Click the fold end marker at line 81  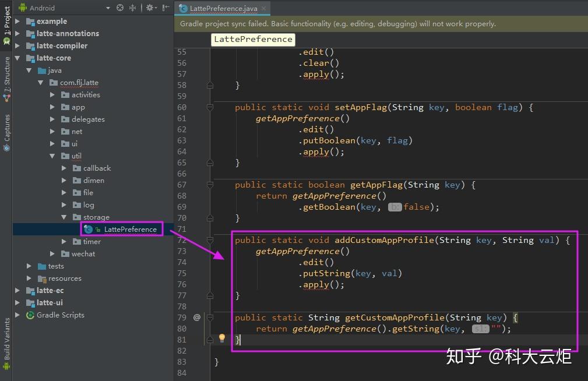210,340
